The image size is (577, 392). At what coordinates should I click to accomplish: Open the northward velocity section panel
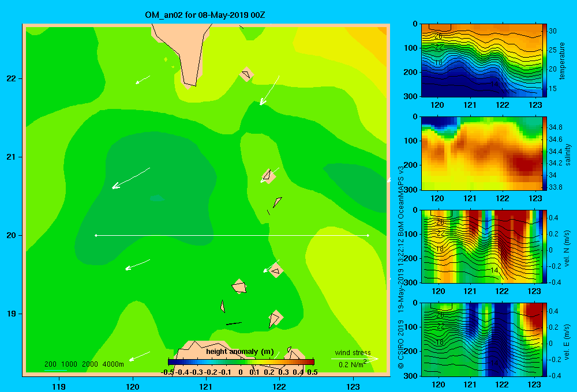click(x=482, y=246)
